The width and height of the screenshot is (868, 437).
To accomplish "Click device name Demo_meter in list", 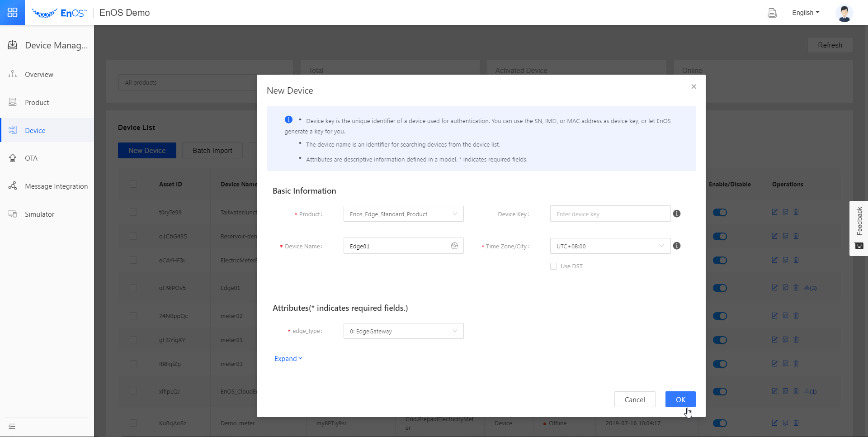I will click(x=237, y=423).
